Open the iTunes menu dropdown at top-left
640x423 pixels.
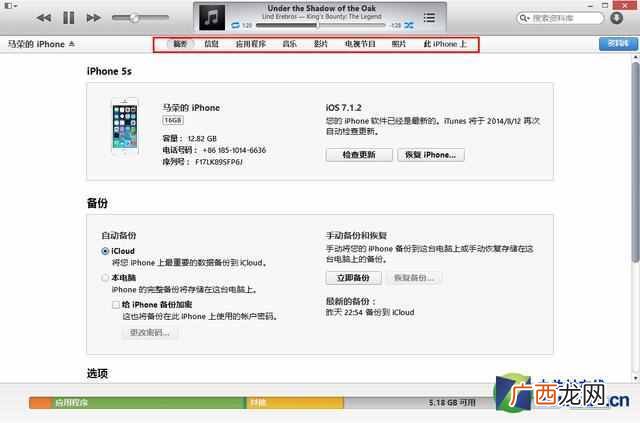click(x=11, y=6)
